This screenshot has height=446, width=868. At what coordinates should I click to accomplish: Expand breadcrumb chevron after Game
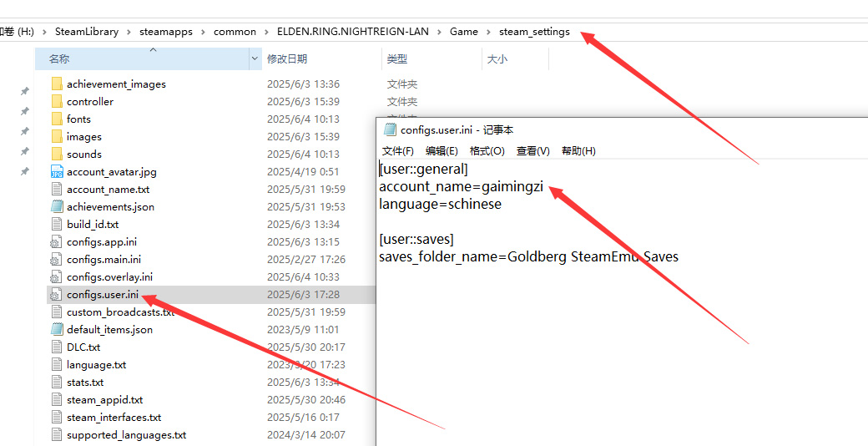pos(488,32)
